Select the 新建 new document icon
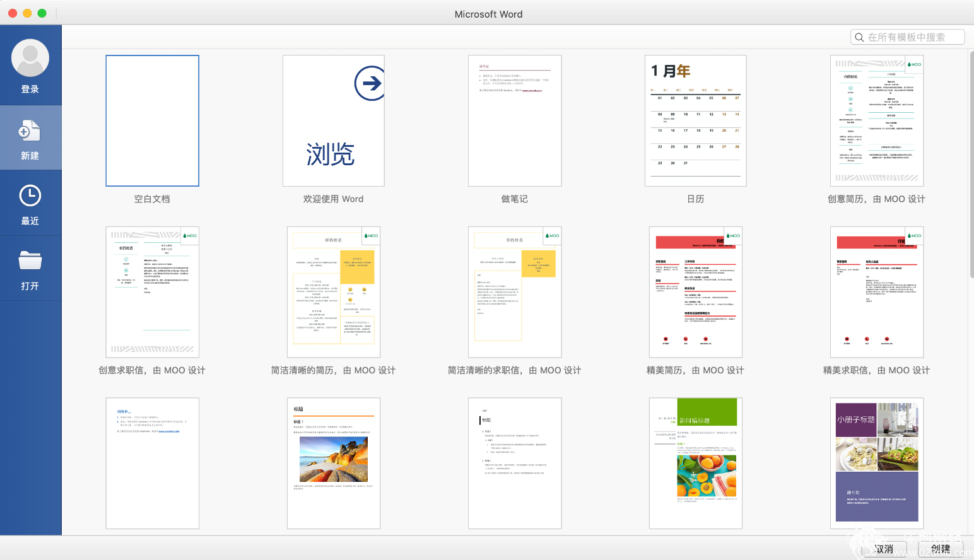This screenshot has height=560, width=974. coord(30,131)
